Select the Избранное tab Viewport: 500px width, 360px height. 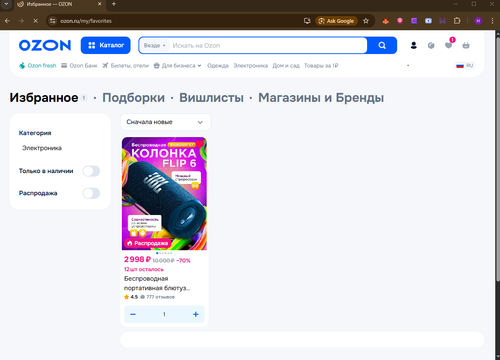pos(44,98)
